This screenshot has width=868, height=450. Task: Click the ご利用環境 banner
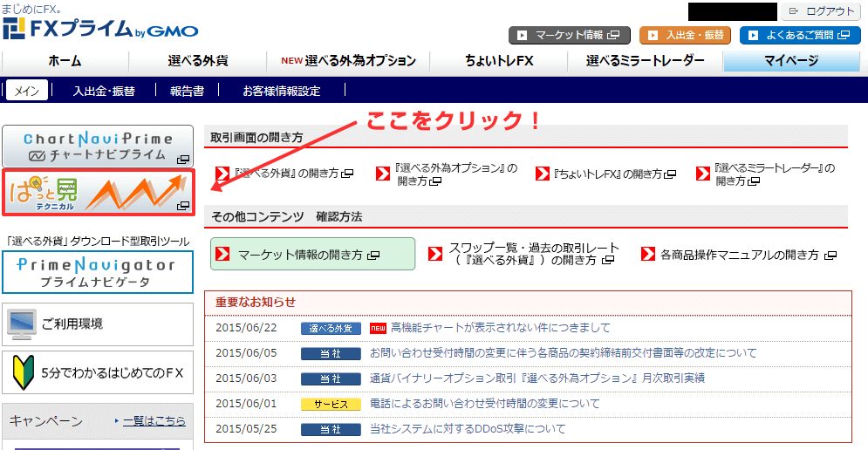click(98, 324)
